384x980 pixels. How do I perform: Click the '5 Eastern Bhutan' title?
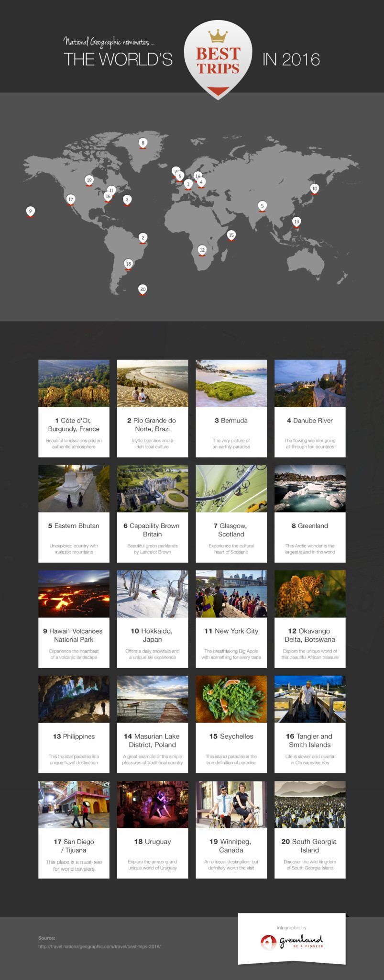(x=74, y=526)
